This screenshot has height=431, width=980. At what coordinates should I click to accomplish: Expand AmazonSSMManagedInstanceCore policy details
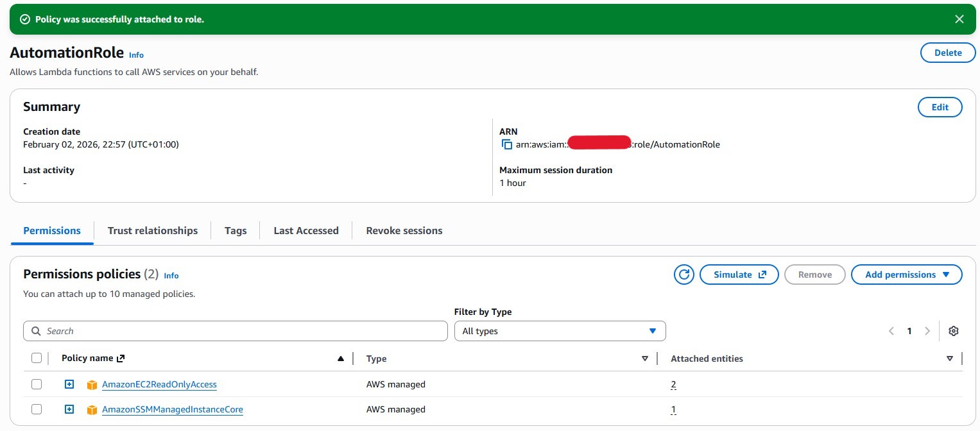tap(69, 409)
